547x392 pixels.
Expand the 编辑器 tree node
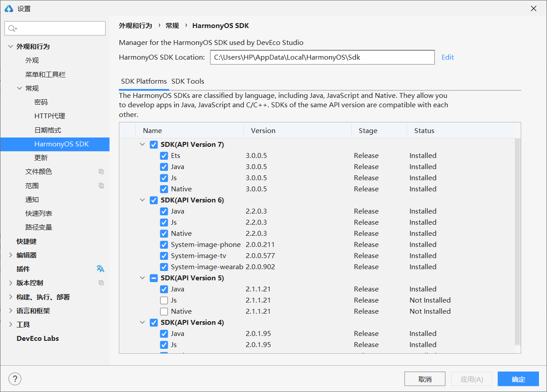click(x=11, y=255)
